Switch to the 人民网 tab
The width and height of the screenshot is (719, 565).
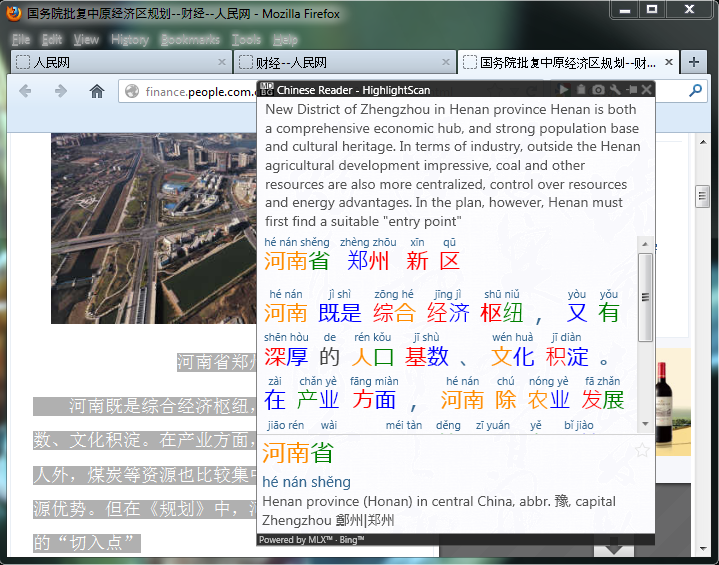[121, 62]
